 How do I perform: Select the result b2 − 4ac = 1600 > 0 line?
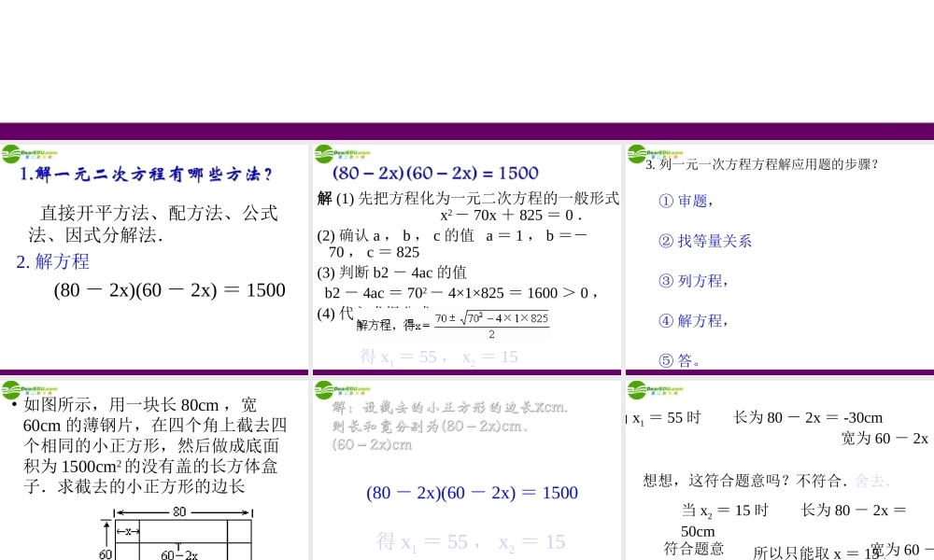pyautogui.click(x=461, y=293)
